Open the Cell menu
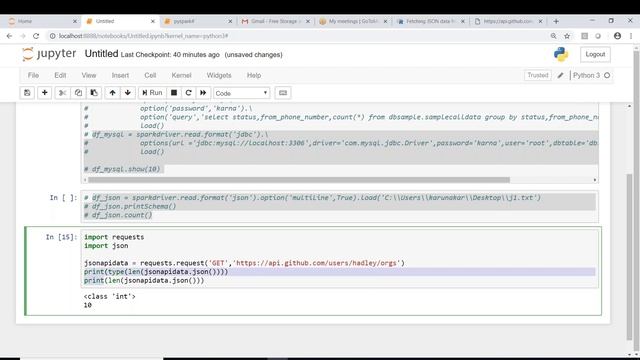Screen dimensions: 640x360 (x=150, y=75)
